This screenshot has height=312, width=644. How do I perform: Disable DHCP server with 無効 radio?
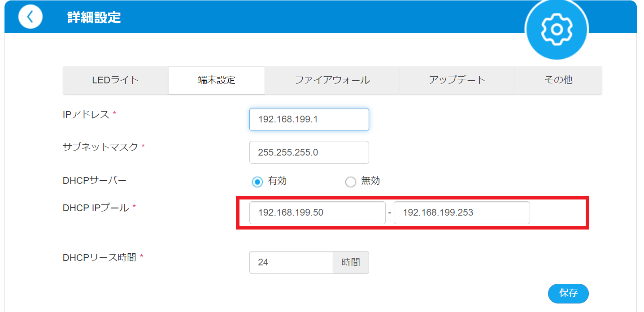(x=350, y=182)
